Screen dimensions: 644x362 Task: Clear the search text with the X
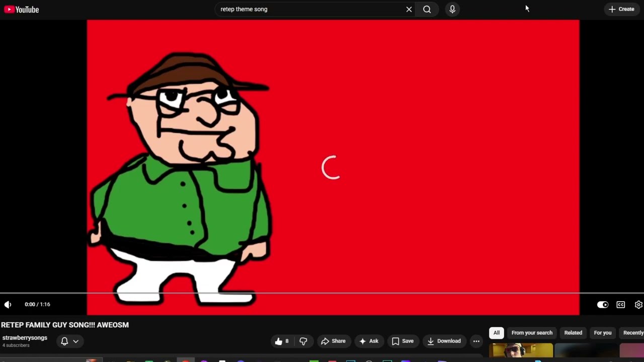(409, 9)
